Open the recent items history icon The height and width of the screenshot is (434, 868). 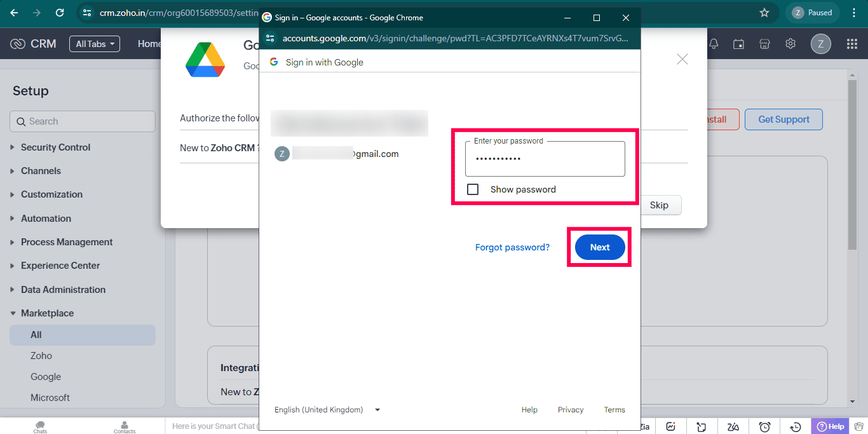click(x=796, y=426)
